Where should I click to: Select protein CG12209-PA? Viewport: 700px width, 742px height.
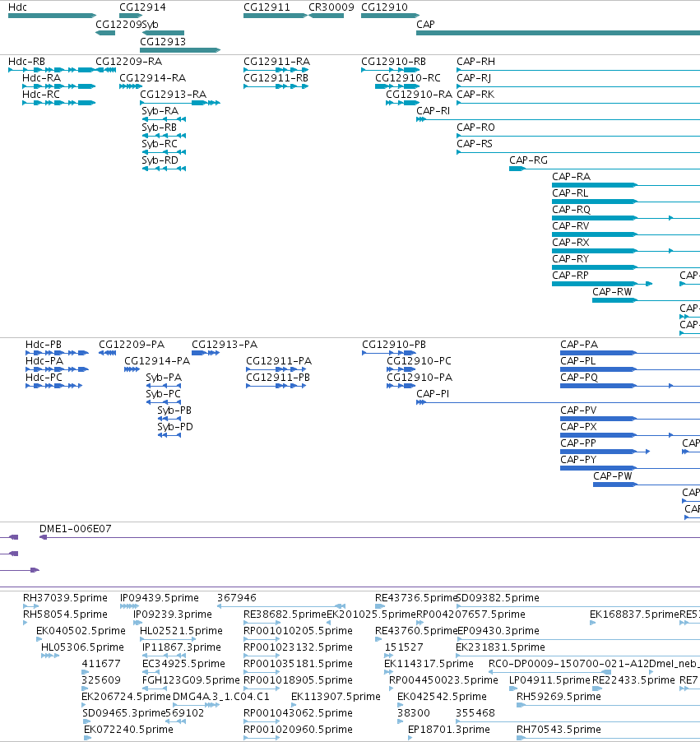[108, 353]
